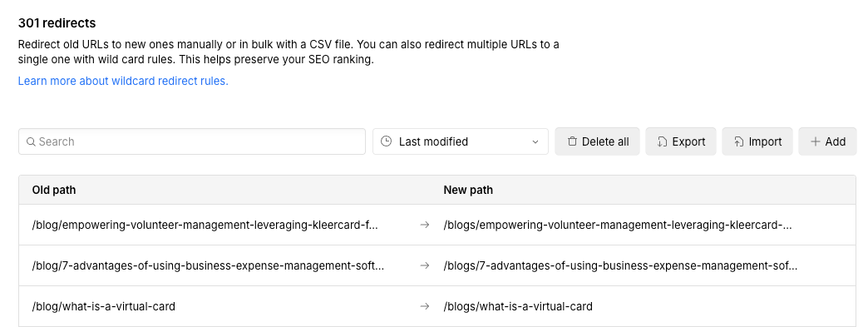Image resolution: width=868 pixels, height=327 pixels.
Task: Select old path /blog/what-is-a-virtual-card
Action: (104, 306)
